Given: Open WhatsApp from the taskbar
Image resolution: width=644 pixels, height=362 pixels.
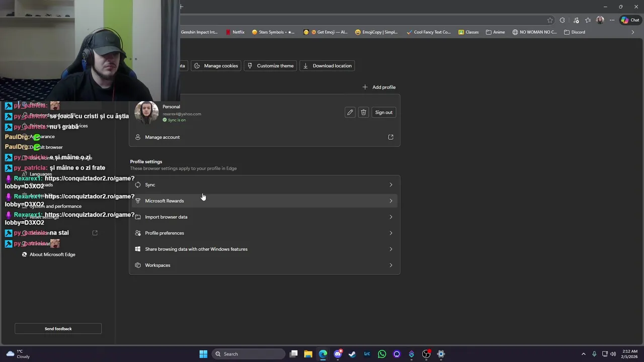Looking at the screenshot, I should tap(382, 354).
